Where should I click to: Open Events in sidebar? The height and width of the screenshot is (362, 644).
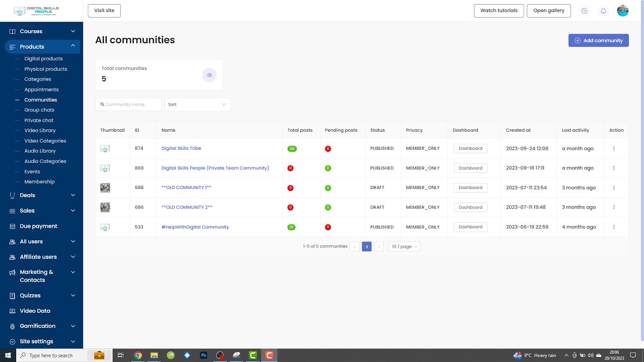(32, 171)
